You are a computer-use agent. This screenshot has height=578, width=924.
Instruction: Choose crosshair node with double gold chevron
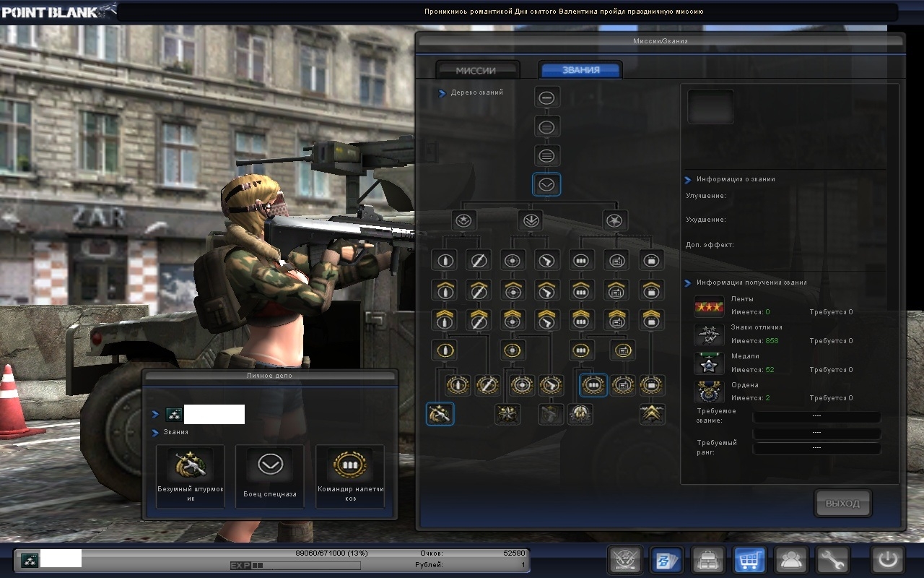pos(513,319)
